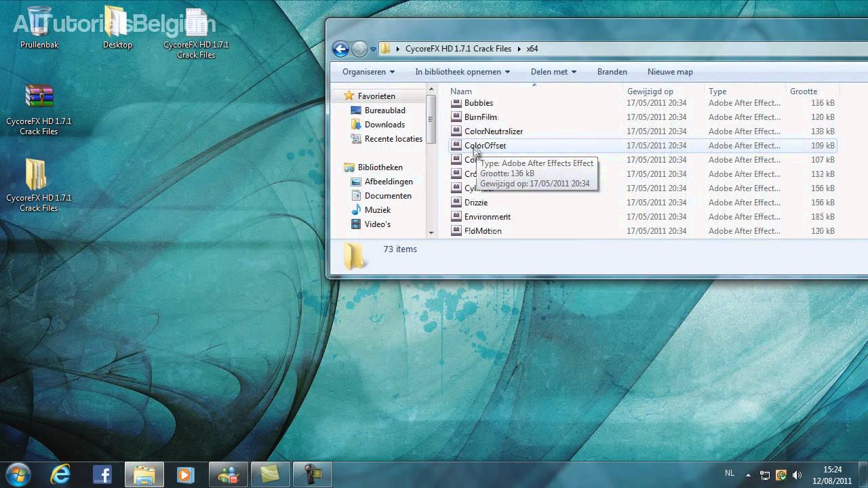Click the Bibliotheken folder icon
Image resolution: width=868 pixels, height=488 pixels.
click(x=349, y=167)
